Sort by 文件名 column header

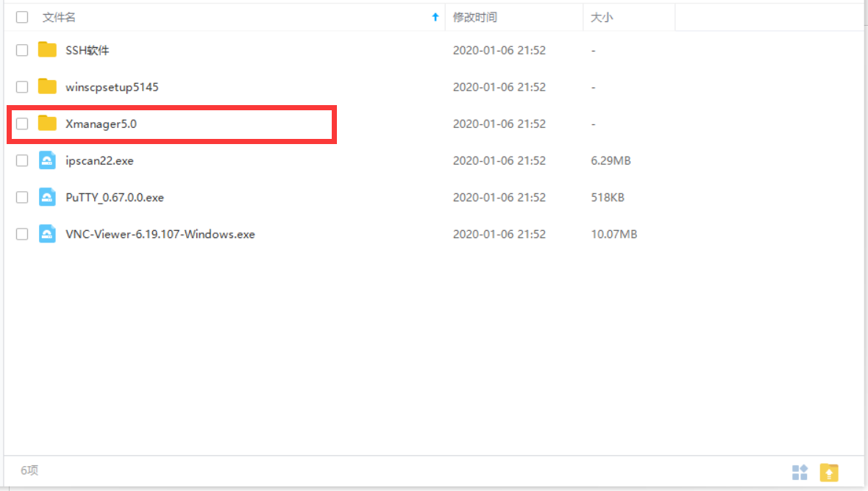(60, 17)
